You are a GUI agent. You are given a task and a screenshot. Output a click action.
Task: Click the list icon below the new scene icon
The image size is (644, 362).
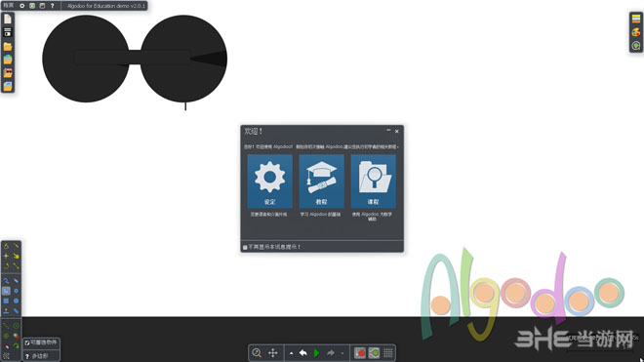click(x=8, y=32)
